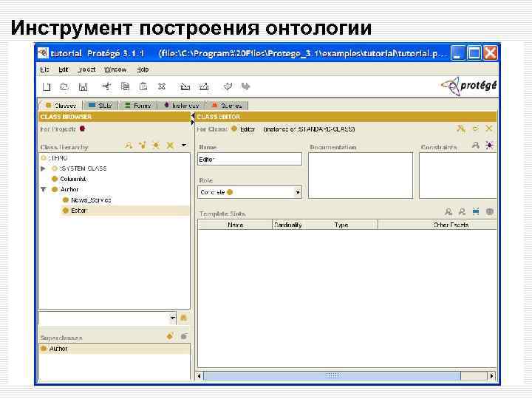Image resolution: width=532 pixels, height=399 pixels.
Task: Click the Revert to archived version icon
Action: click(204, 87)
